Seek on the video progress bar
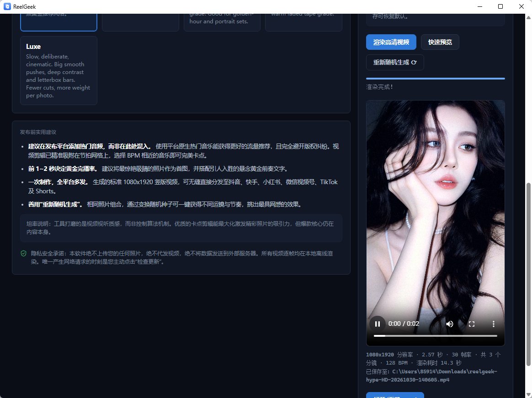 (x=435, y=336)
